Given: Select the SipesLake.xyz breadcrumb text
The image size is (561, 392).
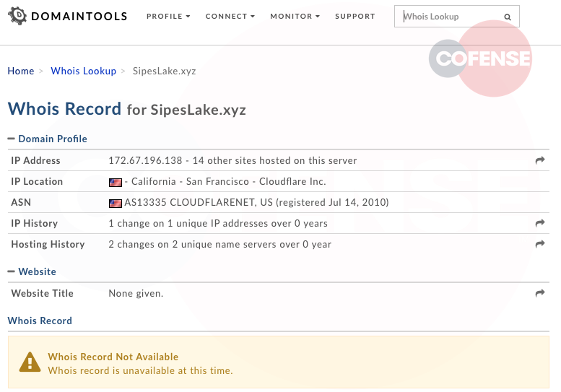Looking at the screenshot, I should pyautogui.click(x=164, y=71).
